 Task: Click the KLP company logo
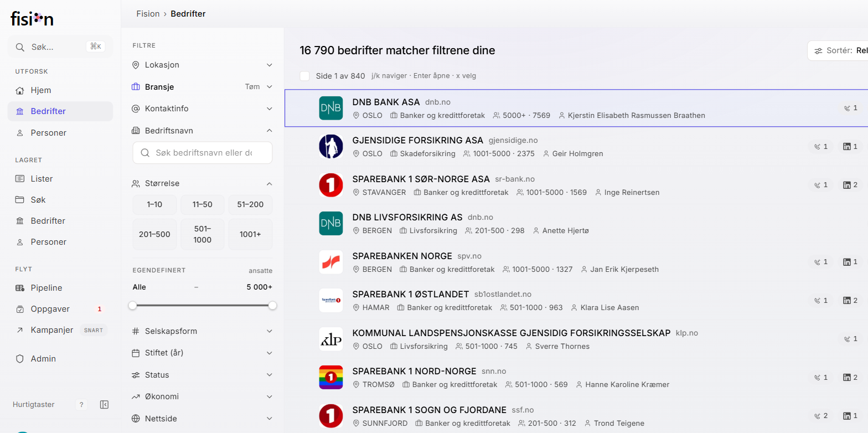[x=331, y=339]
